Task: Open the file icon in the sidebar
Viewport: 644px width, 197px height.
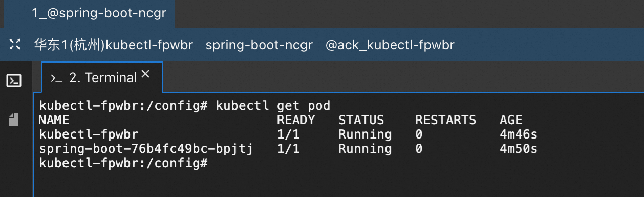Action: [x=14, y=119]
